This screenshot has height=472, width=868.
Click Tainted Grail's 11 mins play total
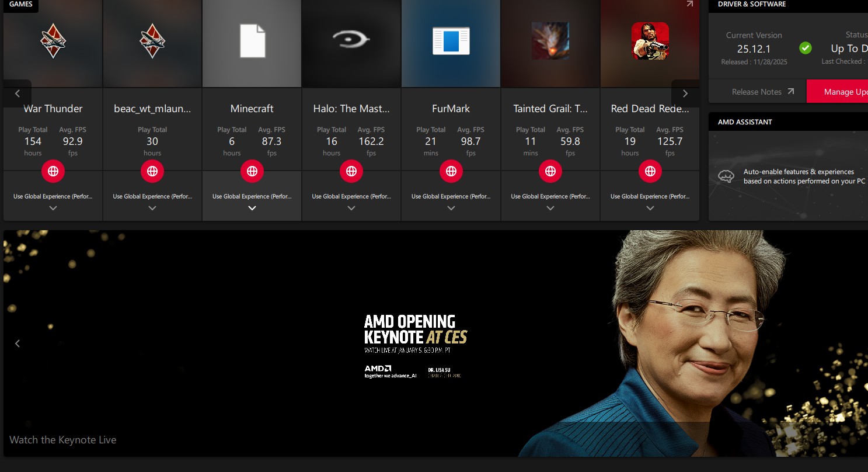click(x=531, y=141)
